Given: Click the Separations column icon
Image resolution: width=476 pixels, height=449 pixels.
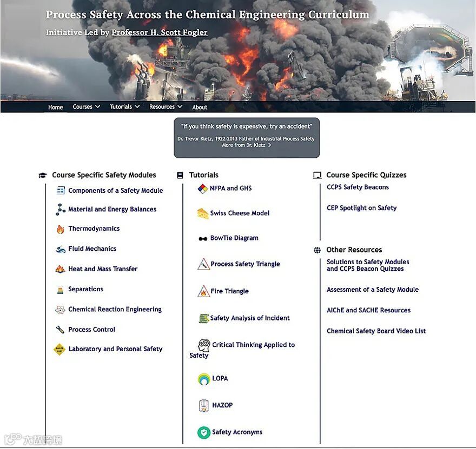Looking at the screenshot, I should coord(60,290).
